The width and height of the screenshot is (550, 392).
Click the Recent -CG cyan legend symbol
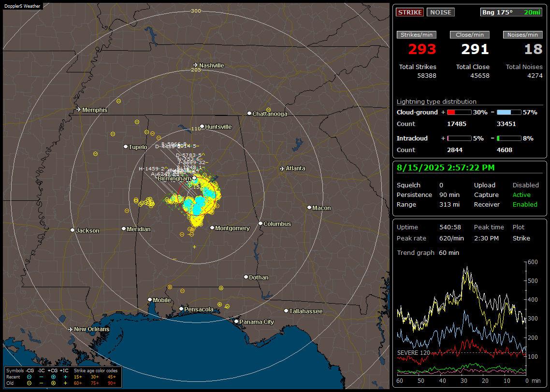29,377
